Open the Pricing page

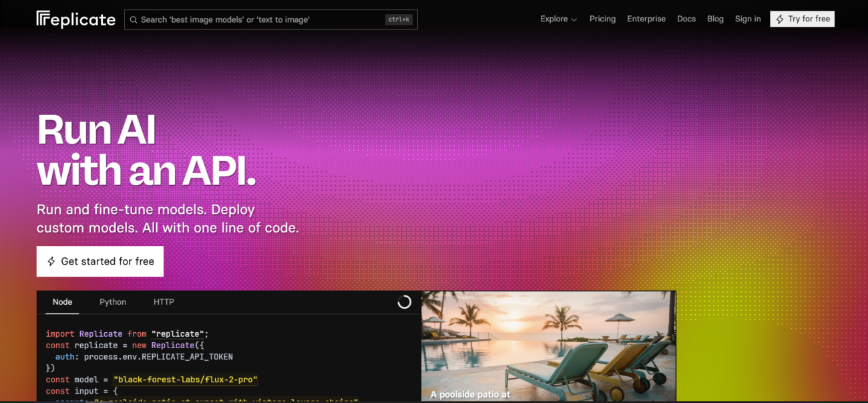[x=602, y=19]
